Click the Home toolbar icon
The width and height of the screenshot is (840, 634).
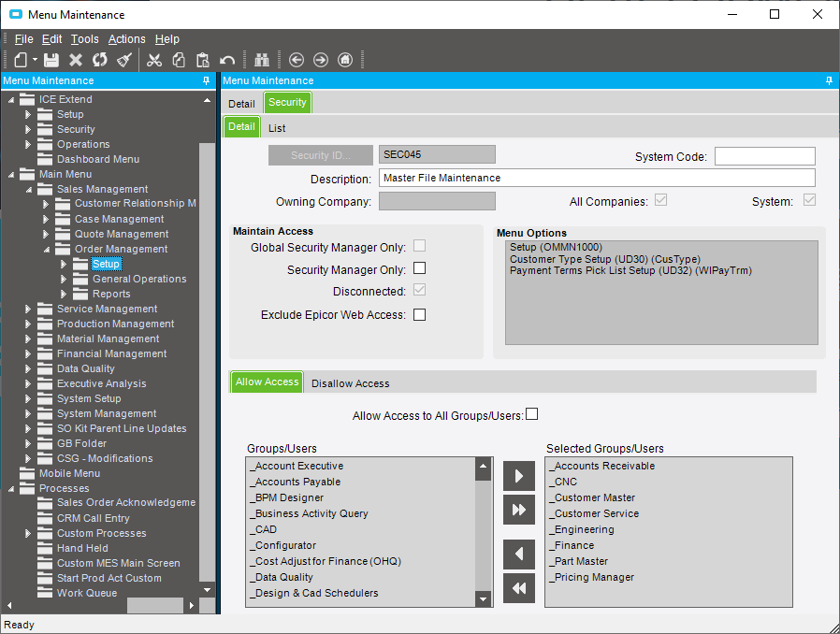coord(345,60)
